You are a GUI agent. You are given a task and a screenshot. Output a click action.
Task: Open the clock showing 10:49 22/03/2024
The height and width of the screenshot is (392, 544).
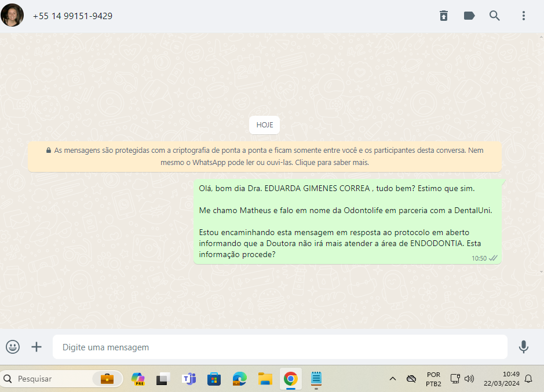(502, 379)
